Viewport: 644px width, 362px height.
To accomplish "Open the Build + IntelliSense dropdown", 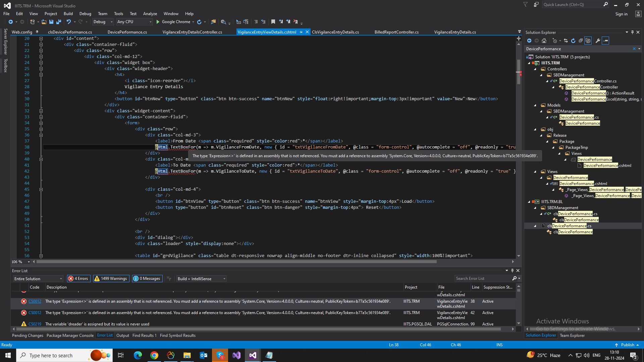I will click(201, 279).
